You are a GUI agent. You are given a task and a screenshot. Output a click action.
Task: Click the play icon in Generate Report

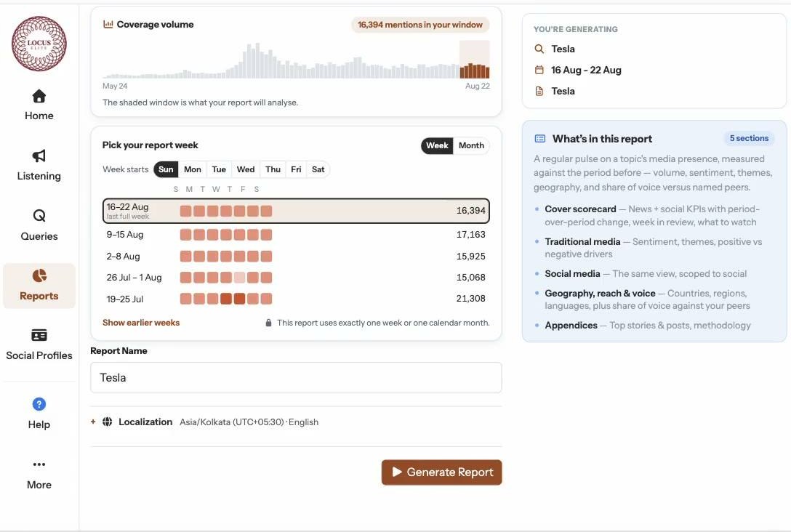click(x=397, y=472)
